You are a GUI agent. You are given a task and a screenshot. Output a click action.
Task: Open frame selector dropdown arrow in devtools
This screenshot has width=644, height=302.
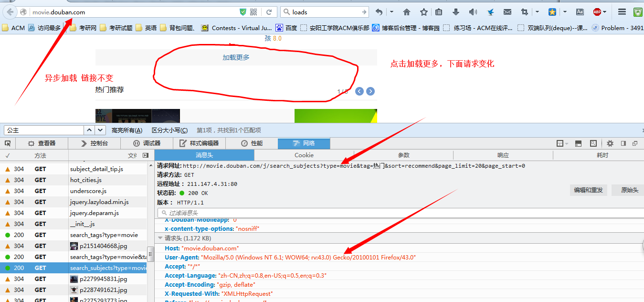coord(567,143)
